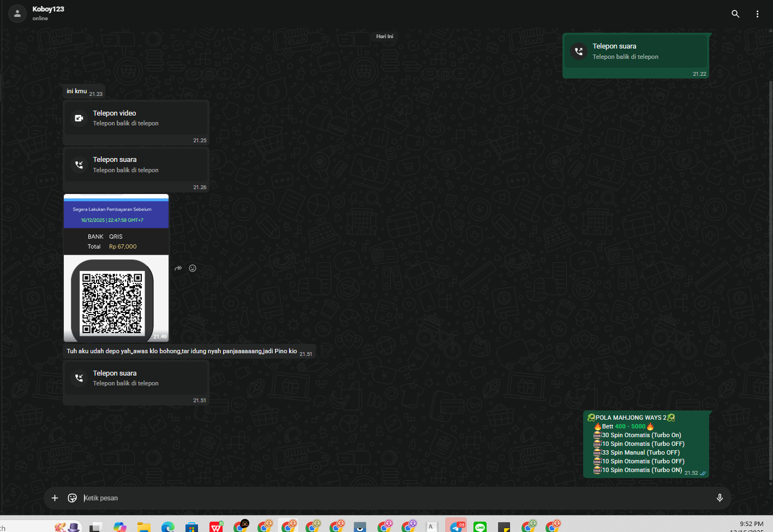773x532 pixels.
Task: Select the "Tuh aku udah depo yah" message
Action: pos(189,352)
